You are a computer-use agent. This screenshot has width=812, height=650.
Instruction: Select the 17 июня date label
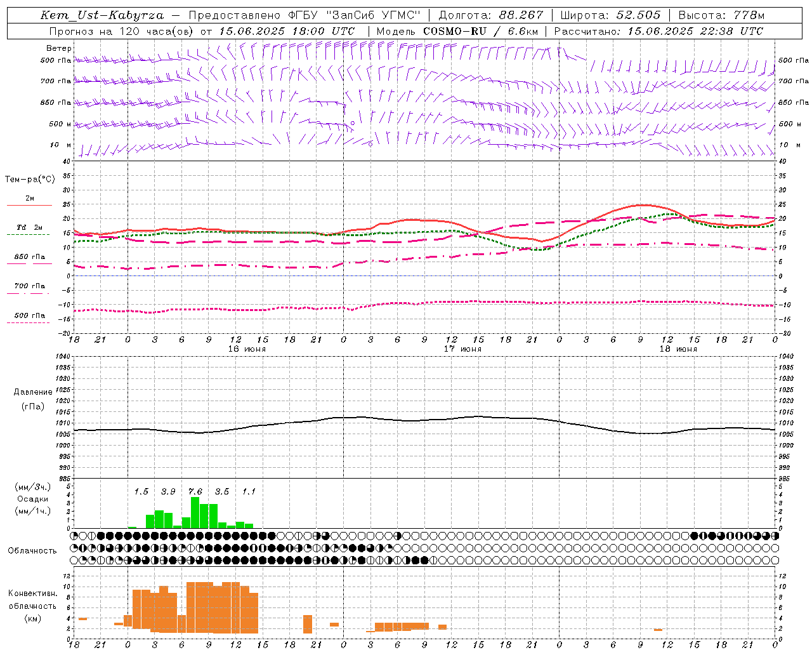(x=462, y=349)
